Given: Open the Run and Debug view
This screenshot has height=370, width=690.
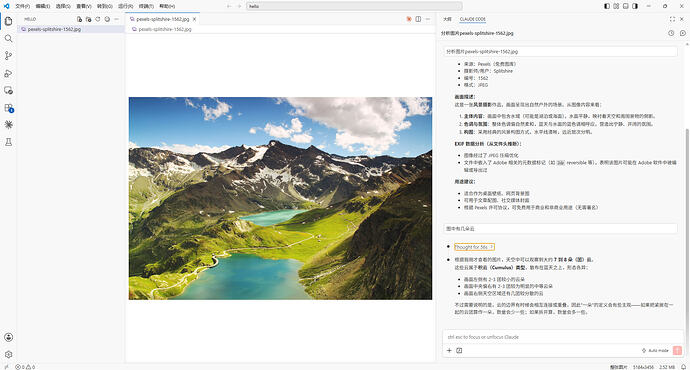Looking at the screenshot, I should click(8, 73).
